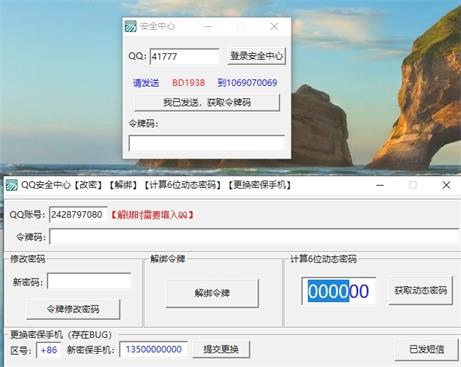Click the red code text BD1938
The height and width of the screenshot is (367, 461).
point(188,83)
